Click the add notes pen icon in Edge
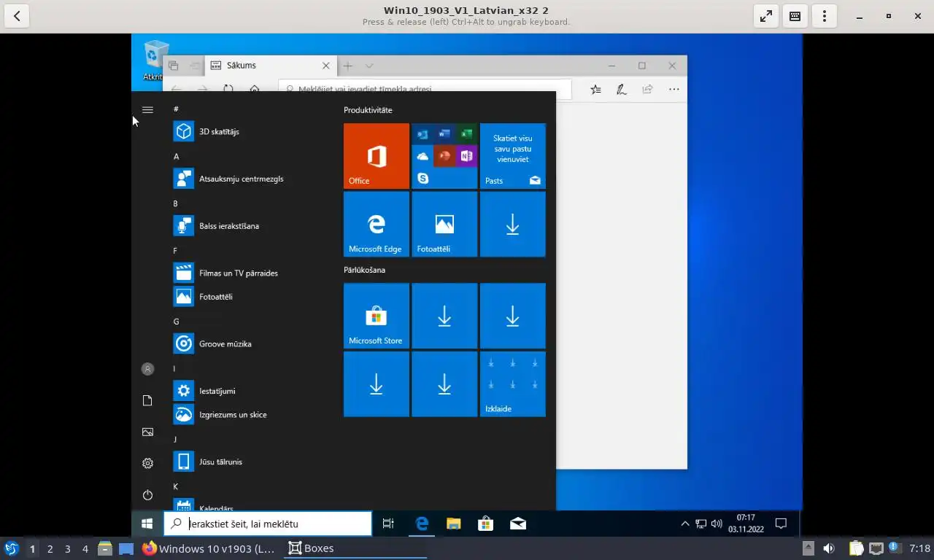Image resolution: width=934 pixels, height=560 pixels. pyautogui.click(x=622, y=89)
